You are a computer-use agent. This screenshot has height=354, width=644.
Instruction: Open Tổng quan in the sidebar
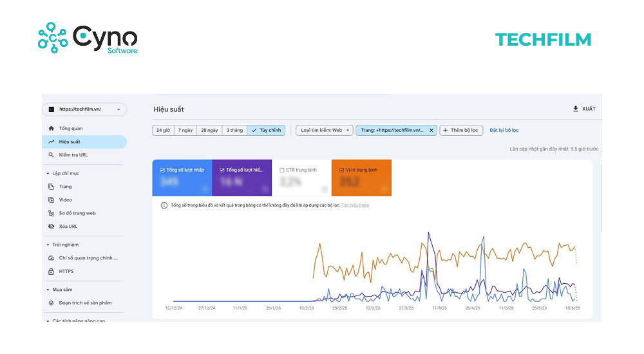tap(84, 129)
